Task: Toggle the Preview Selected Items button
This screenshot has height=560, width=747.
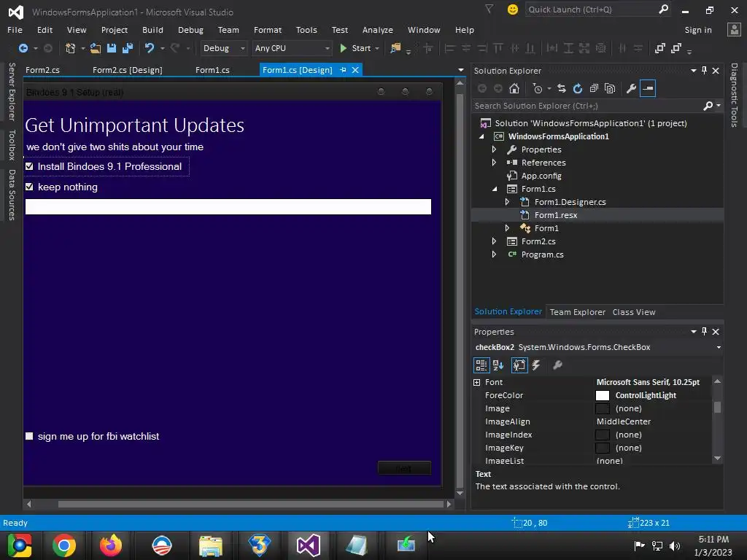Action: point(648,88)
